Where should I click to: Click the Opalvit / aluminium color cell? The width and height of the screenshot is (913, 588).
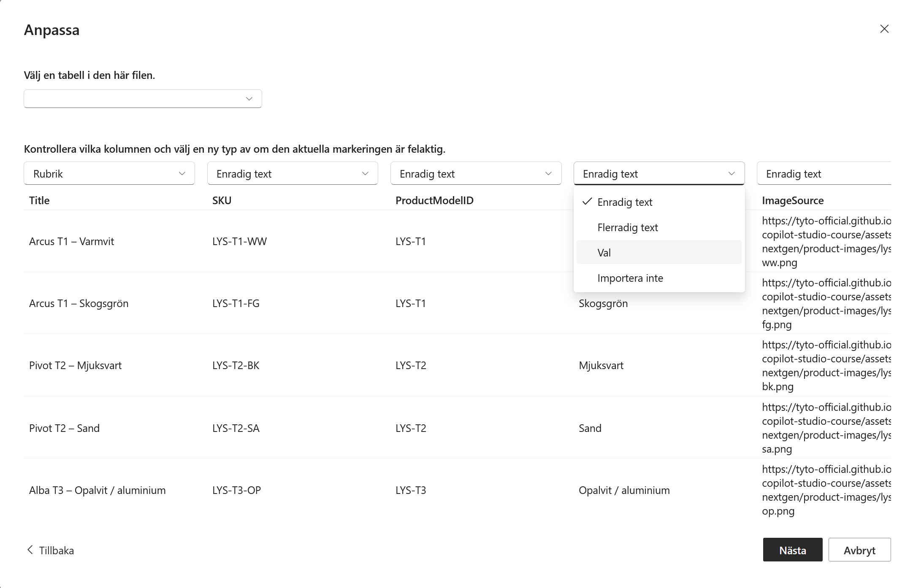click(624, 490)
